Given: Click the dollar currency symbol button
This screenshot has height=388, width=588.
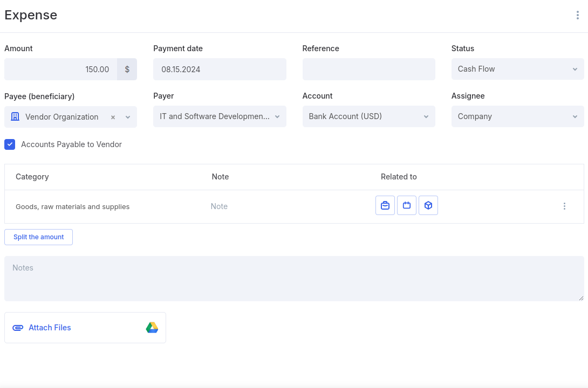Looking at the screenshot, I should tap(127, 70).
